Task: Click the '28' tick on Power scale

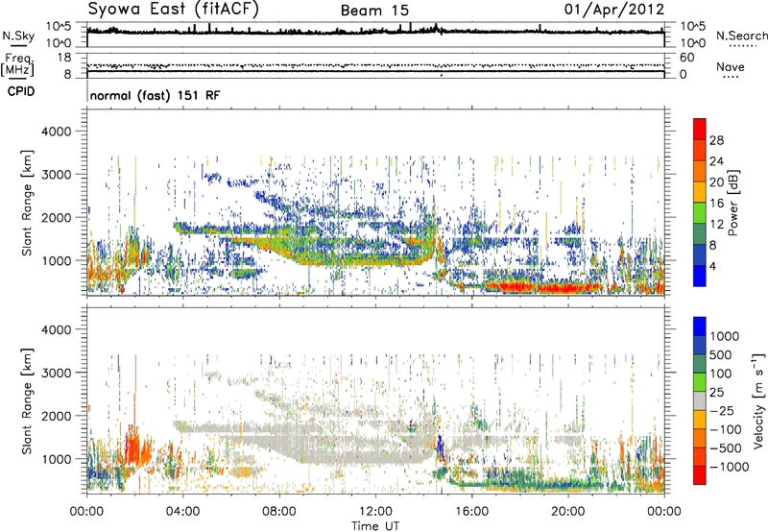Action: coord(716,140)
